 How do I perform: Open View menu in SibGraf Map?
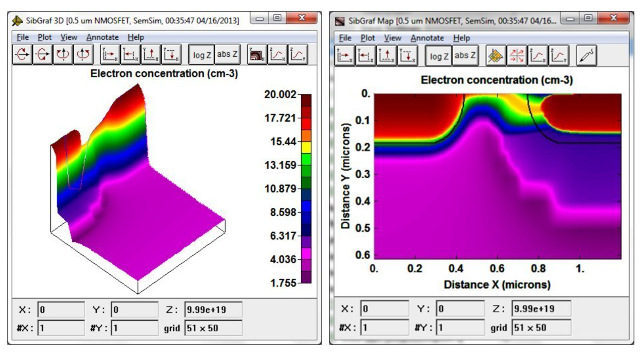click(392, 38)
